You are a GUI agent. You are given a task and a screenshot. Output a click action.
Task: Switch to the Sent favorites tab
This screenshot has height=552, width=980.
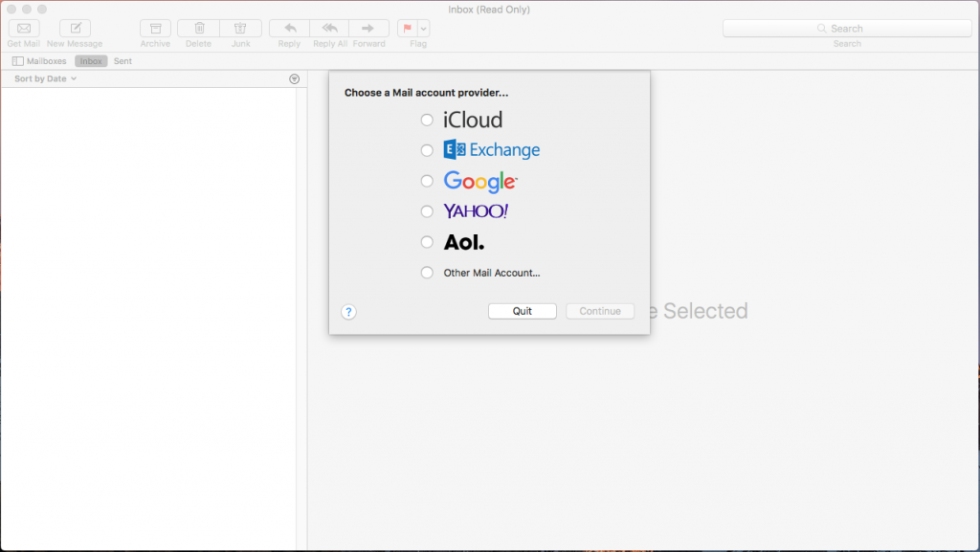coord(122,61)
